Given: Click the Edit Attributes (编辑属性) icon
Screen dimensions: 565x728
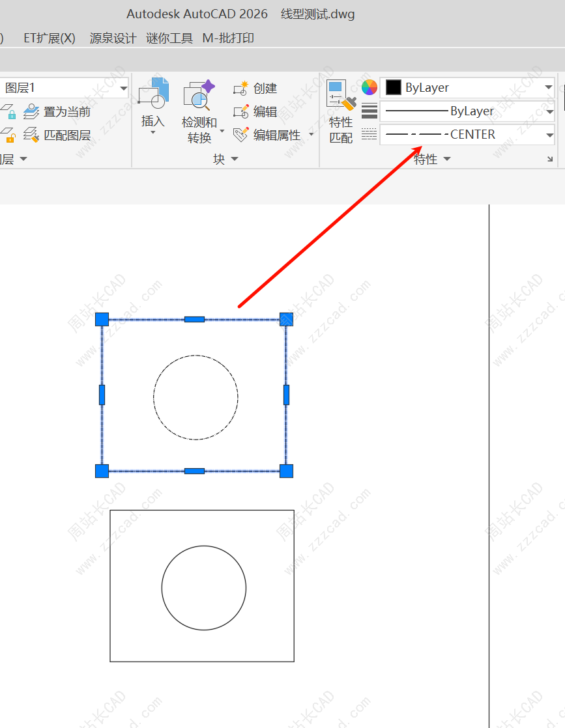Looking at the screenshot, I should point(241,135).
